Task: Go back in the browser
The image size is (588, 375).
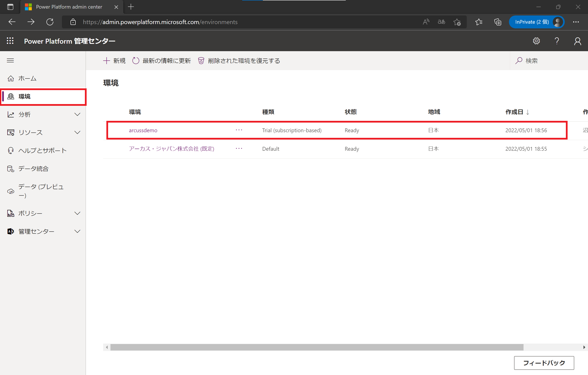Action: [x=12, y=22]
